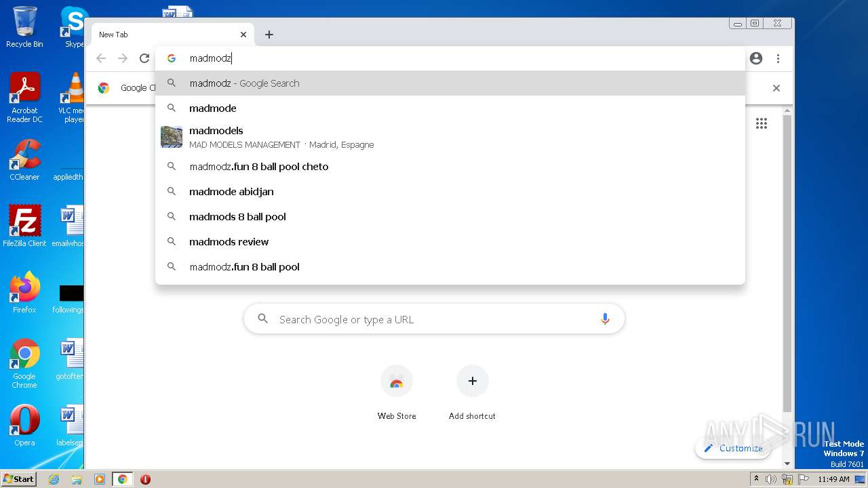
Task: Click the scrollbar down arrow
Action: point(787,464)
